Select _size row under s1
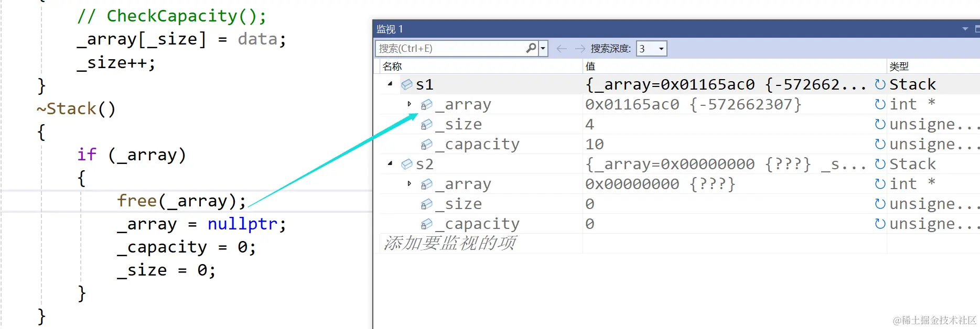Image resolution: width=980 pixels, height=329 pixels. [x=459, y=124]
